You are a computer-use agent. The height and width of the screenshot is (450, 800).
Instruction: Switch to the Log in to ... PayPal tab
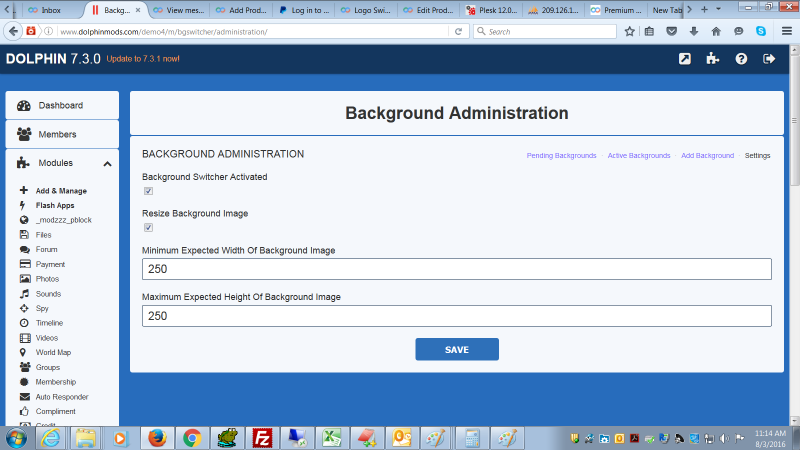tap(304, 10)
